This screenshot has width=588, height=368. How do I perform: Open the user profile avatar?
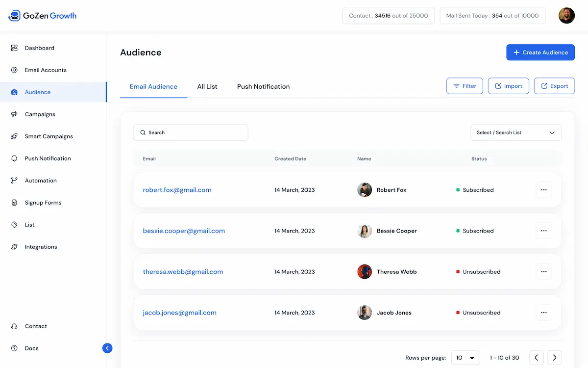tap(566, 16)
